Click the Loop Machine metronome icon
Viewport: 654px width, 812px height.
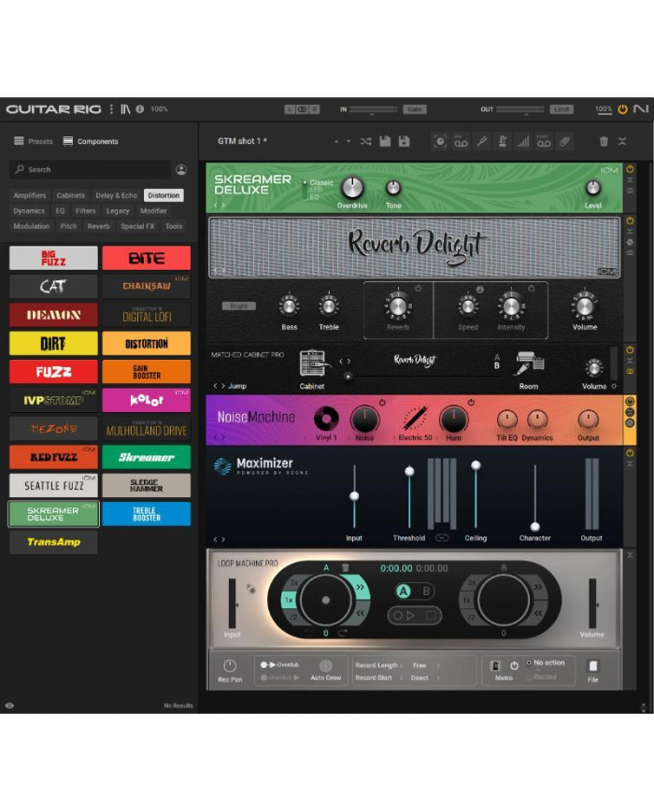pos(495,665)
